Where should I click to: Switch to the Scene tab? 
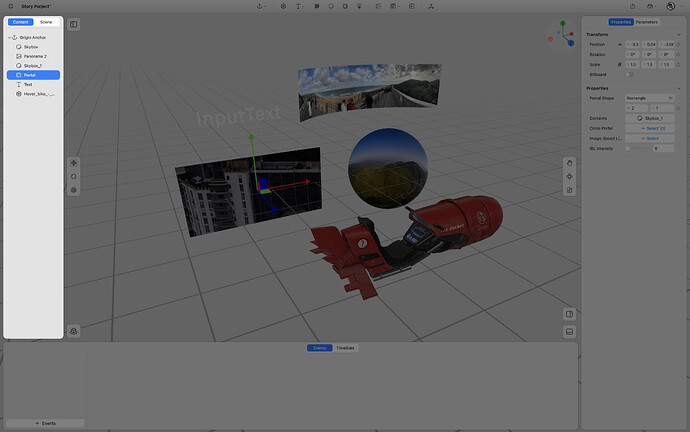click(x=46, y=21)
